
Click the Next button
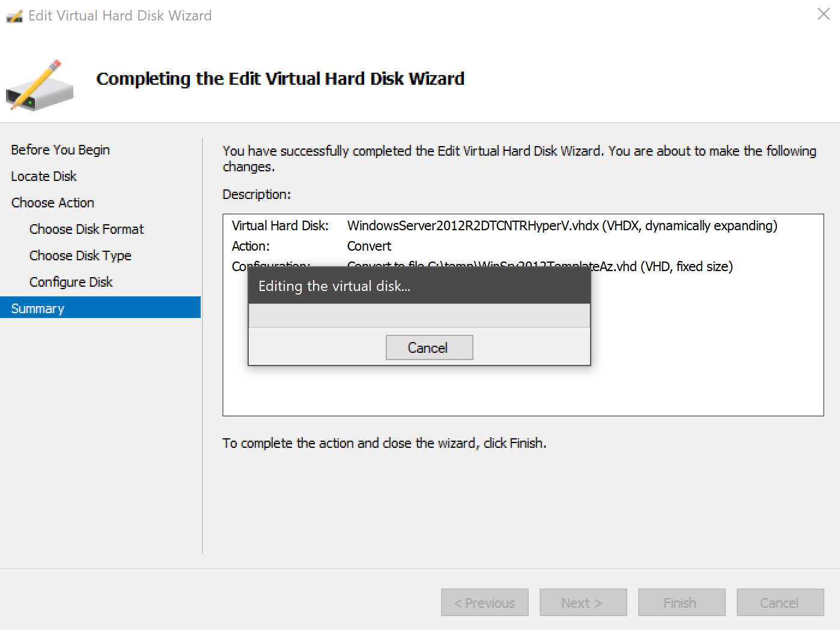click(583, 602)
